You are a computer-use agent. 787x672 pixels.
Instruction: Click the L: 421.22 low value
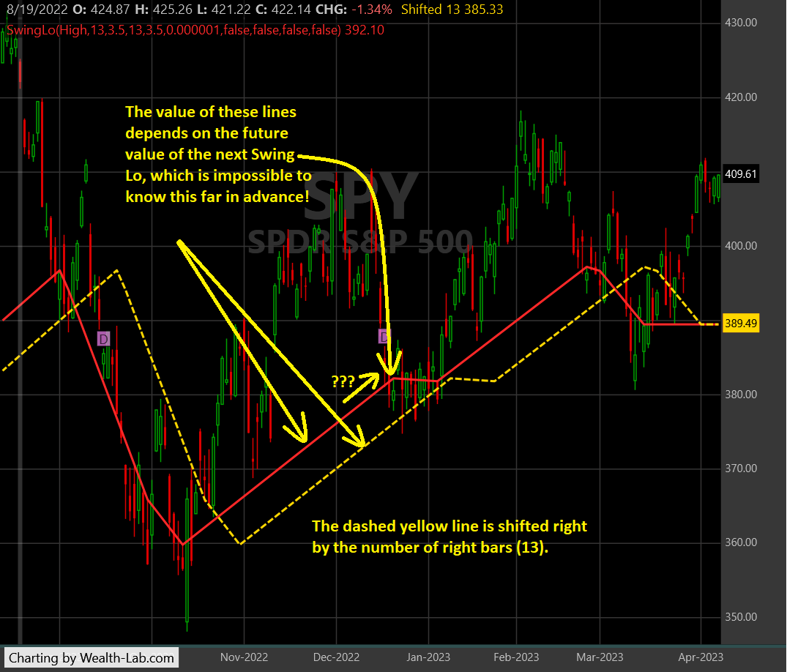[223, 10]
